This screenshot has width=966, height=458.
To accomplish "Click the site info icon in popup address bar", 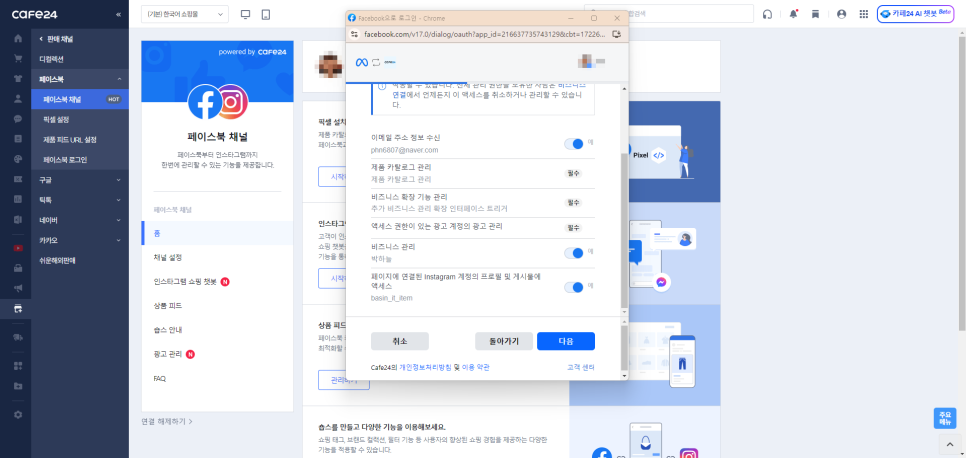I will (x=354, y=35).
